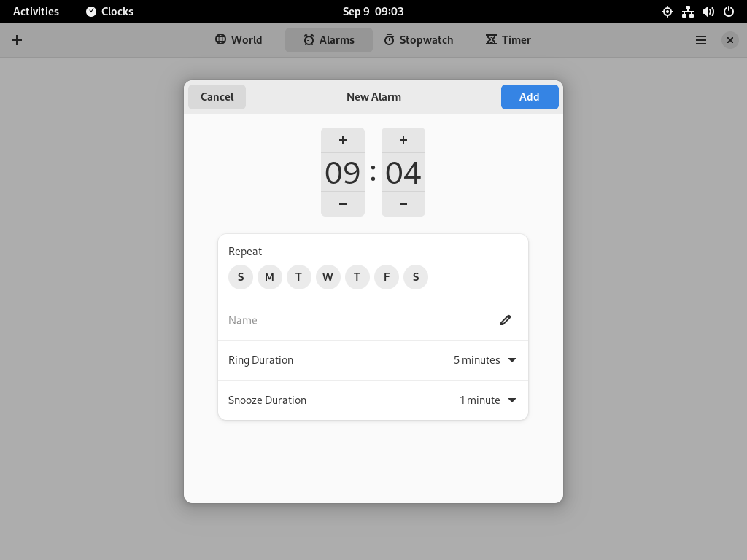Switch to the World tab
The image size is (747, 560).
coord(239,40)
